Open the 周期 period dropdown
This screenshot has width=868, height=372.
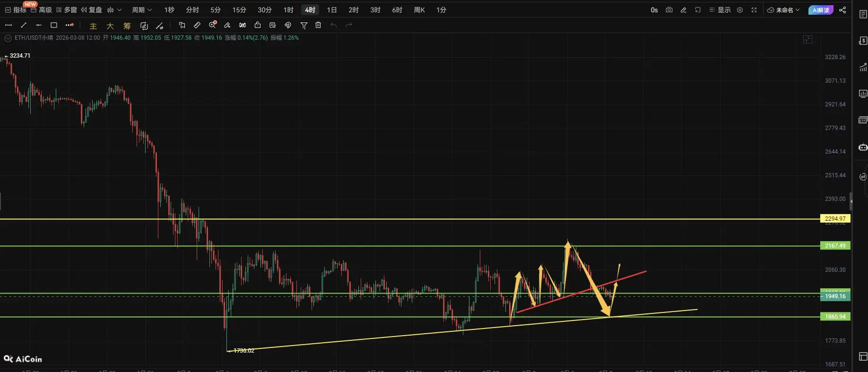[142, 10]
